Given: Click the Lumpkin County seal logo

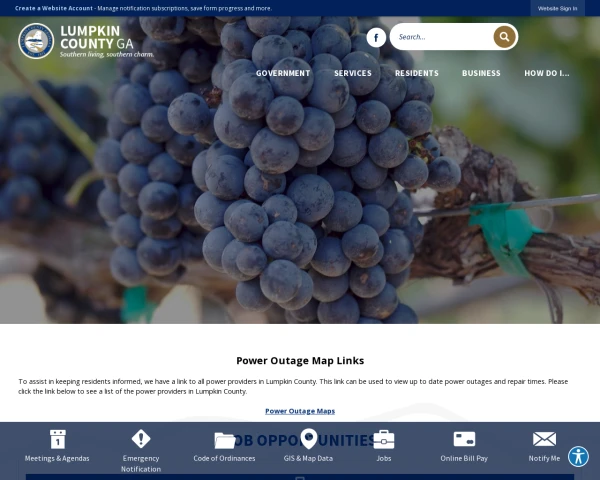Looking at the screenshot, I should point(36,41).
